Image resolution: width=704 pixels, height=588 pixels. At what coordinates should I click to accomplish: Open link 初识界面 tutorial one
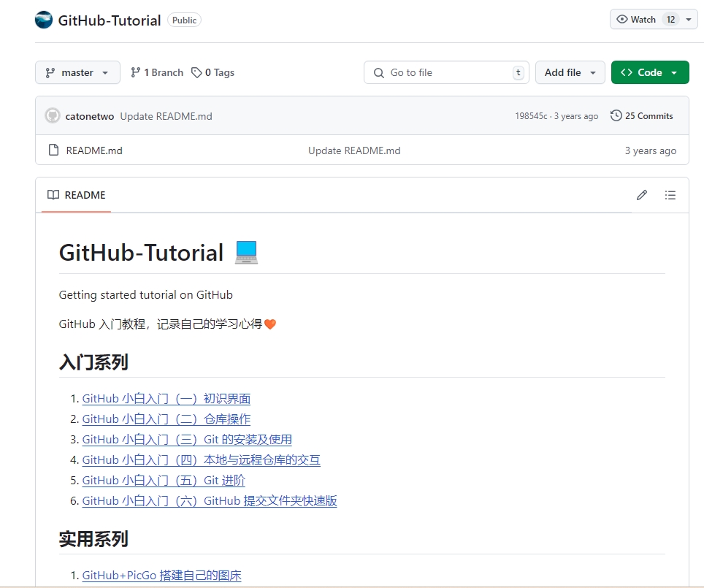click(166, 398)
